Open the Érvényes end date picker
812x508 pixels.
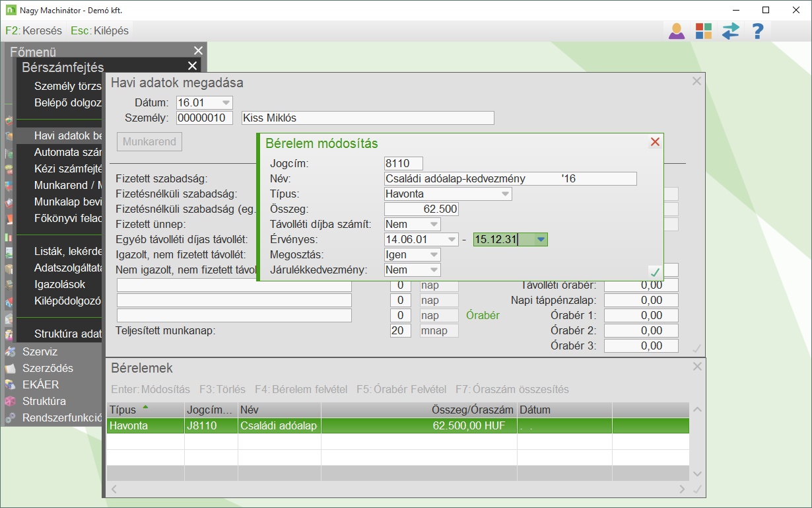point(541,240)
